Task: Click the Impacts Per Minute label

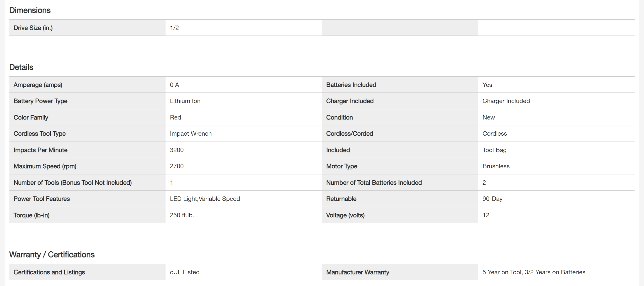Action: (x=41, y=150)
